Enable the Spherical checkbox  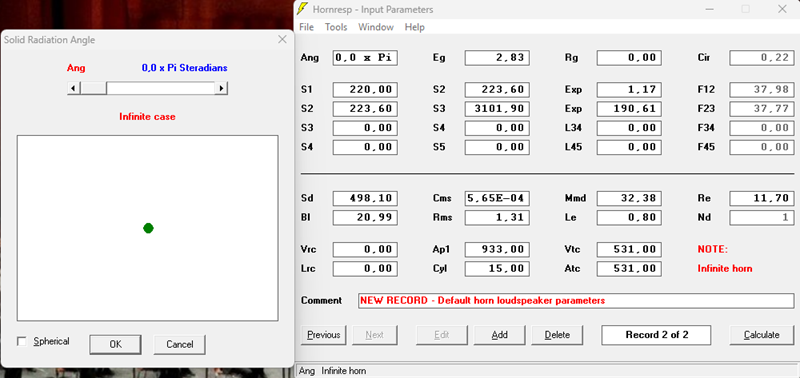22,341
